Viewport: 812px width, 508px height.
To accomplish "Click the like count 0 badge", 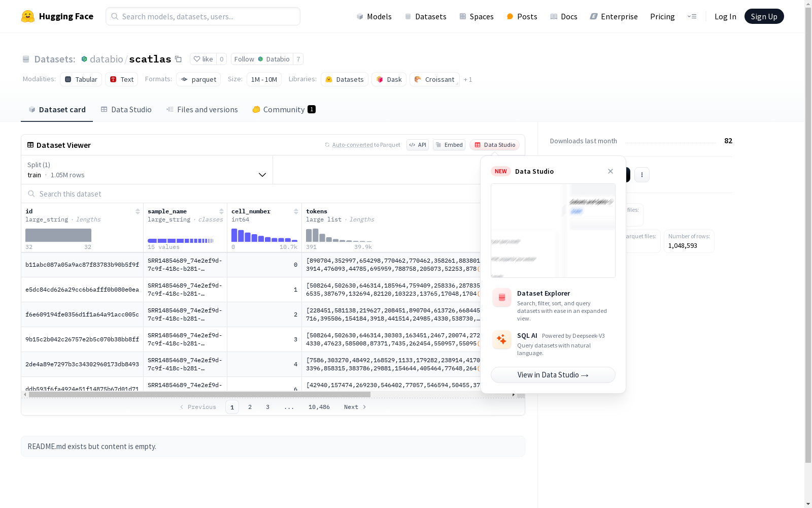I will 221,59.
